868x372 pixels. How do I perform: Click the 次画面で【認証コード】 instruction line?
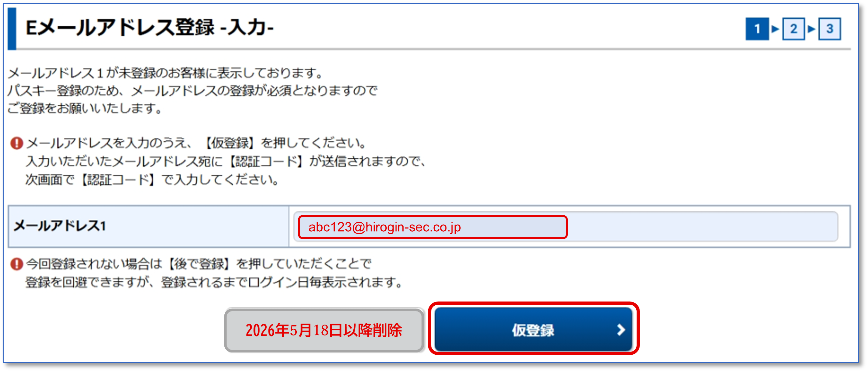pyautogui.click(x=152, y=179)
